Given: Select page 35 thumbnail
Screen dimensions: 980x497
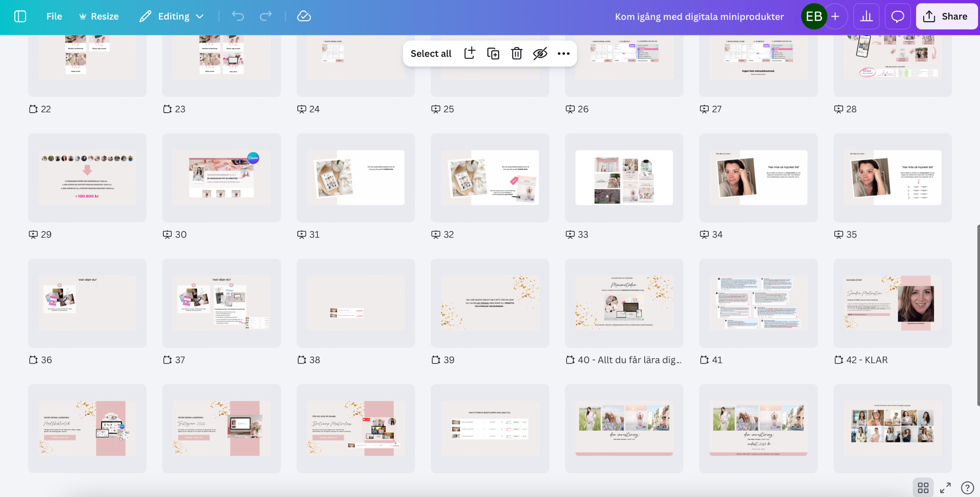Looking at the screenshot, I should point(893,177).
